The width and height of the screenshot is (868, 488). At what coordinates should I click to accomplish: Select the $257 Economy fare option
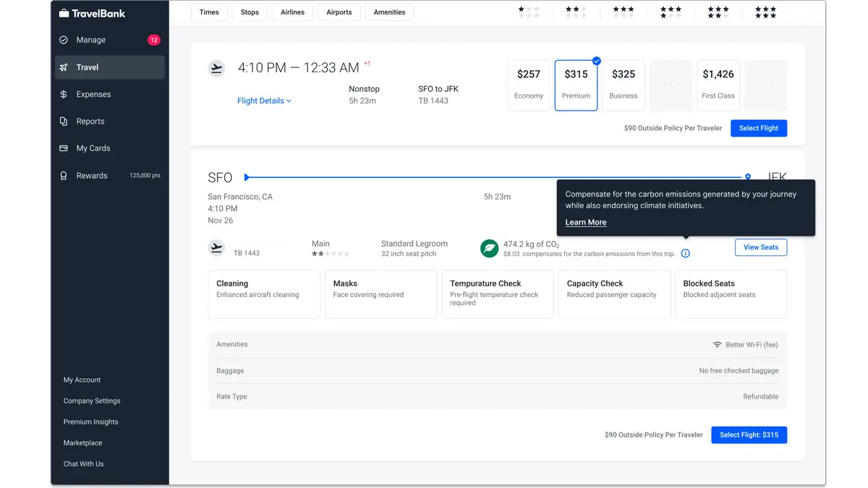[x=529, y=85]
